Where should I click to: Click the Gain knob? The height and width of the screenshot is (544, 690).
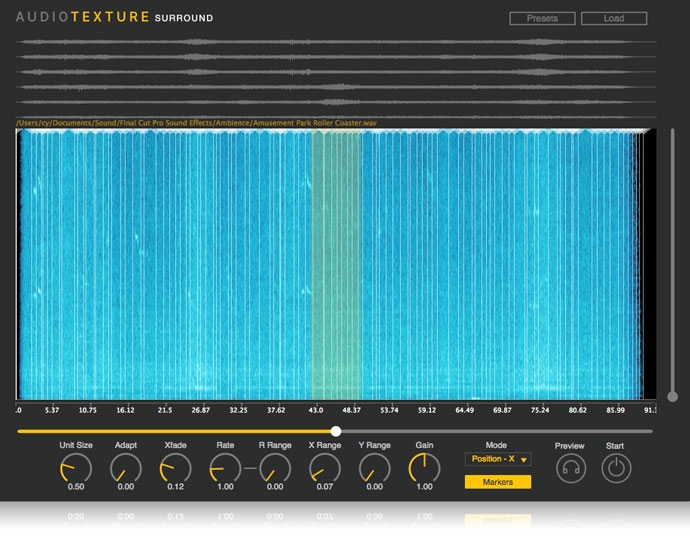coord(425,467)
